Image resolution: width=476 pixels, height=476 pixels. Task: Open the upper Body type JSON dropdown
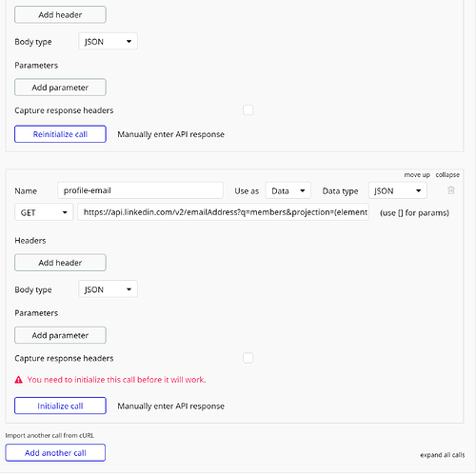coord(108,41)
